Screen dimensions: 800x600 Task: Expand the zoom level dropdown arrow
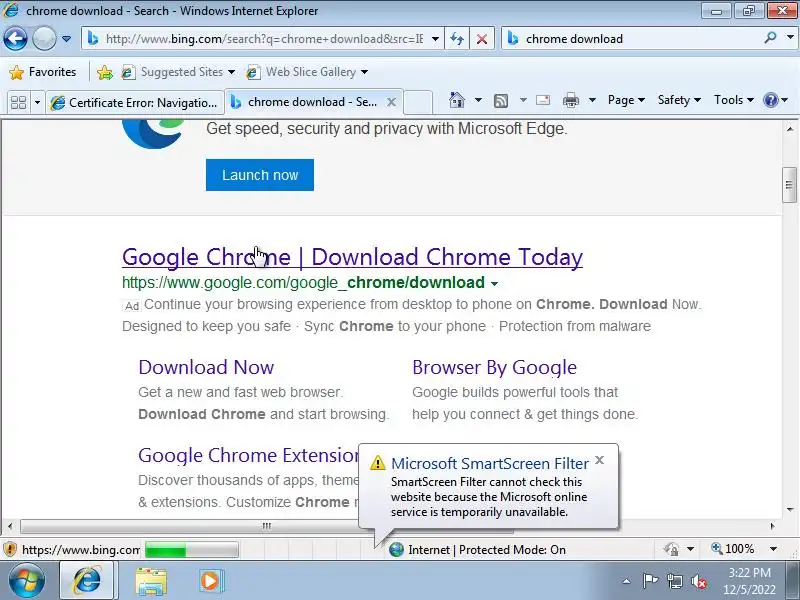[773, 549]
